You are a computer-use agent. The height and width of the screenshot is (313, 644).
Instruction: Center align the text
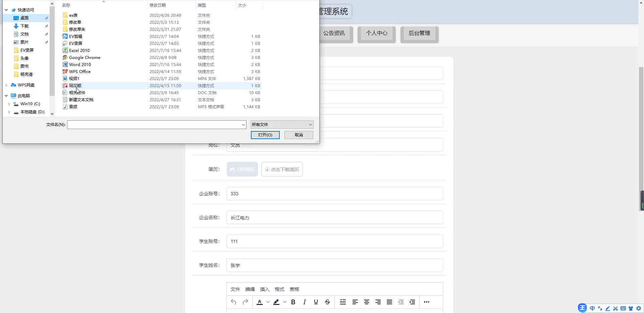coord(367,302)
